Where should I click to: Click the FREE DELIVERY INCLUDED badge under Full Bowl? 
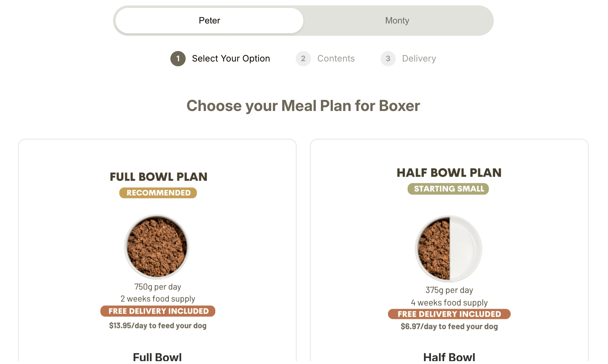(x=158, y=311)
